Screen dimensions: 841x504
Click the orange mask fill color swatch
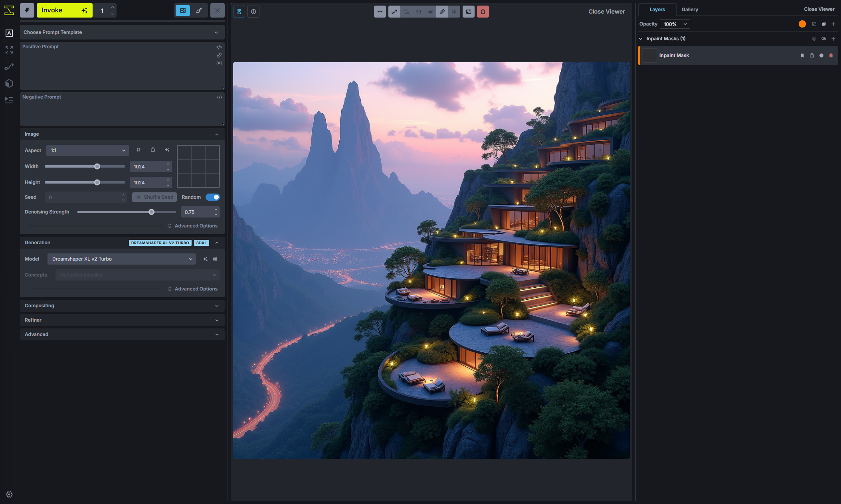tap(802, 24)
